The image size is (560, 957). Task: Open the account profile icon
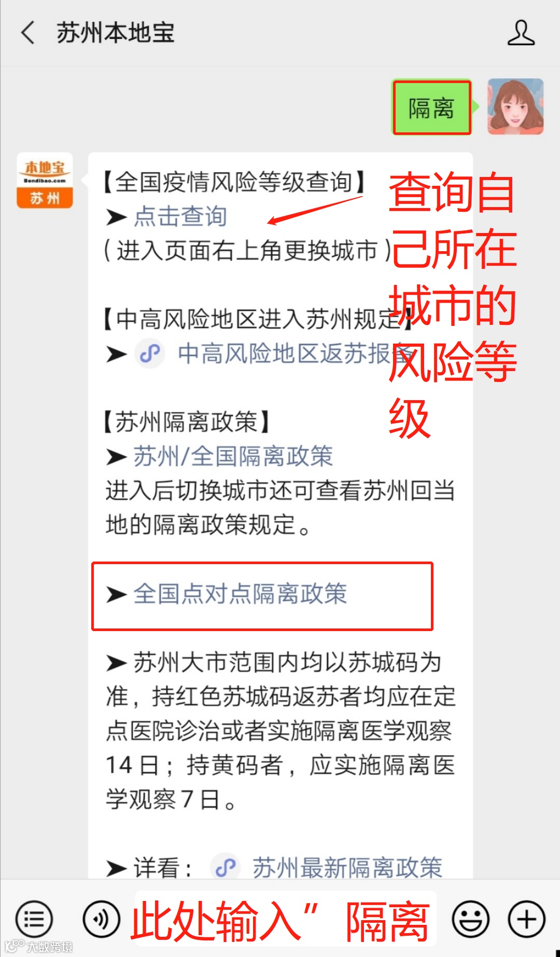click(x=521, y=33)
